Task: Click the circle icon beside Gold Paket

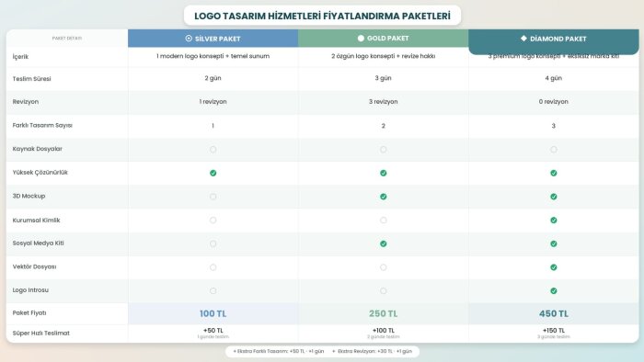Action: pyautogui.click(x=361, y=38)
